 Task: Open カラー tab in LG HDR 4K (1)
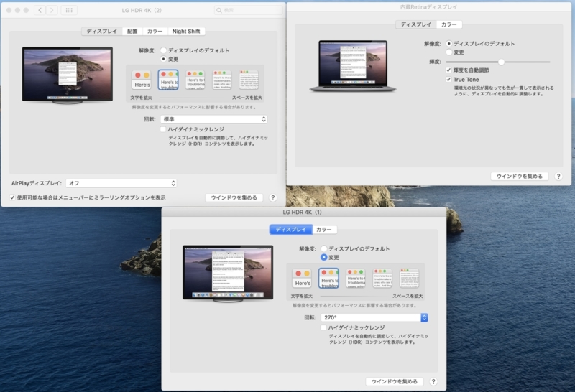pos(324,230)
